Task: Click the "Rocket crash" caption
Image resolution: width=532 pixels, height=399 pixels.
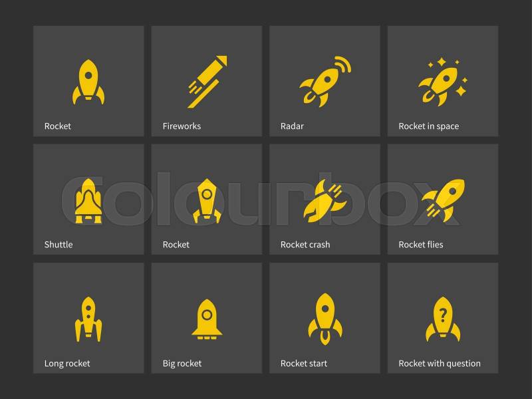Action: point(305,245)
